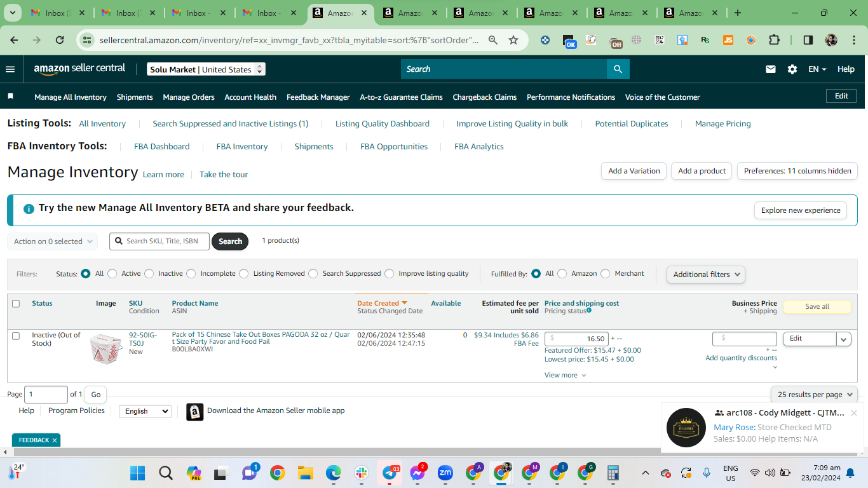This screenshot has height=488, width=868.
Task: Open Telegram from the taskbar
Action: click(390, 473)
